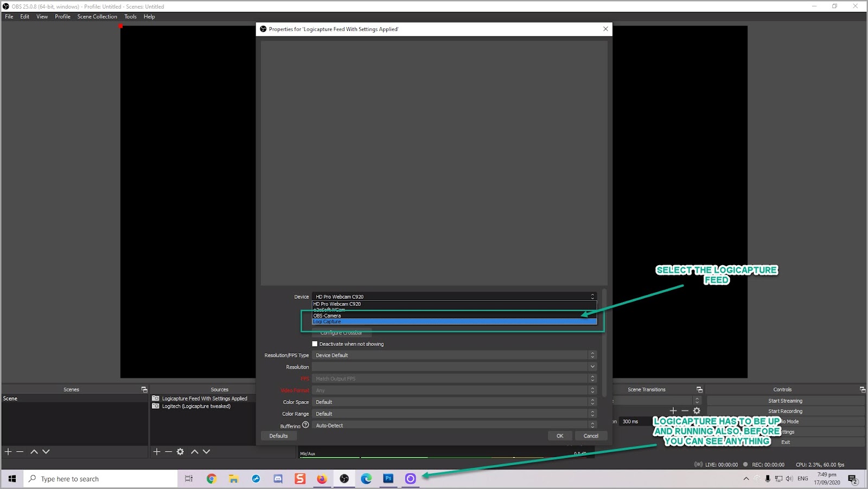The width and height of the screenshot is (868, 489).
Task: Open Task View on the taskbar
Action: click(x=189, y=479)
